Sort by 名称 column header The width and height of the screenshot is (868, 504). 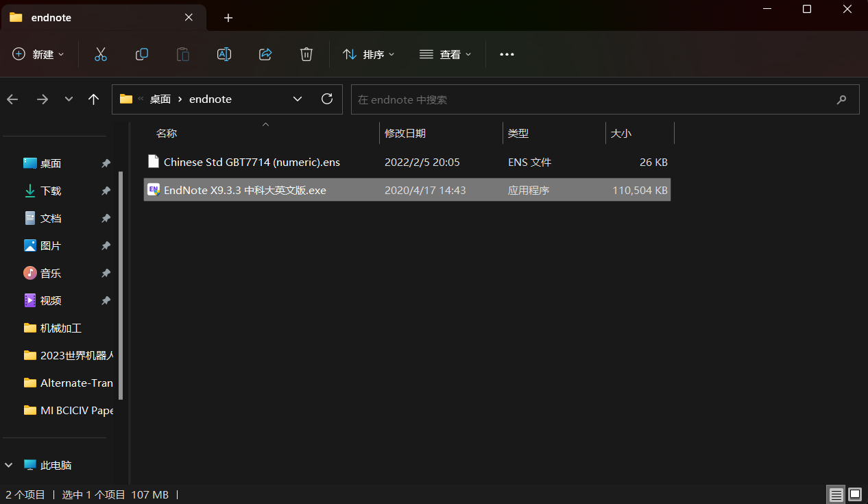167,134
